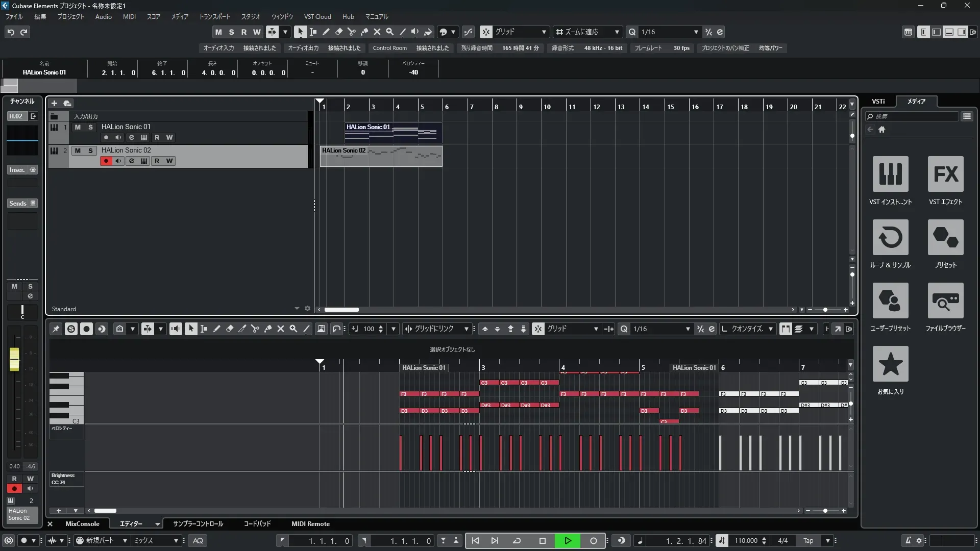Open the MIDI menu

pyautogui.click(x=129, y=16)
